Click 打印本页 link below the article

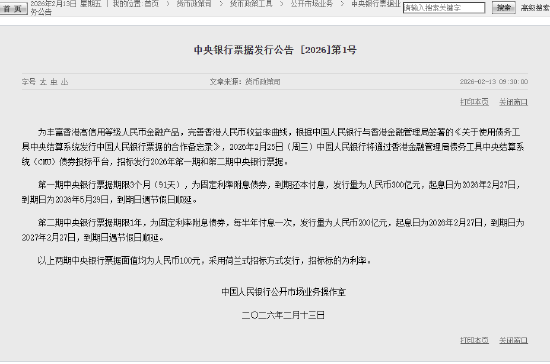click(474, 340)
